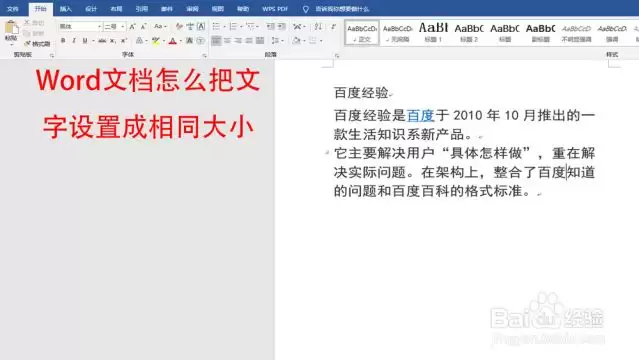Click the bullet list icon
This screenshot has width=639, height=360.
(216, 27)
